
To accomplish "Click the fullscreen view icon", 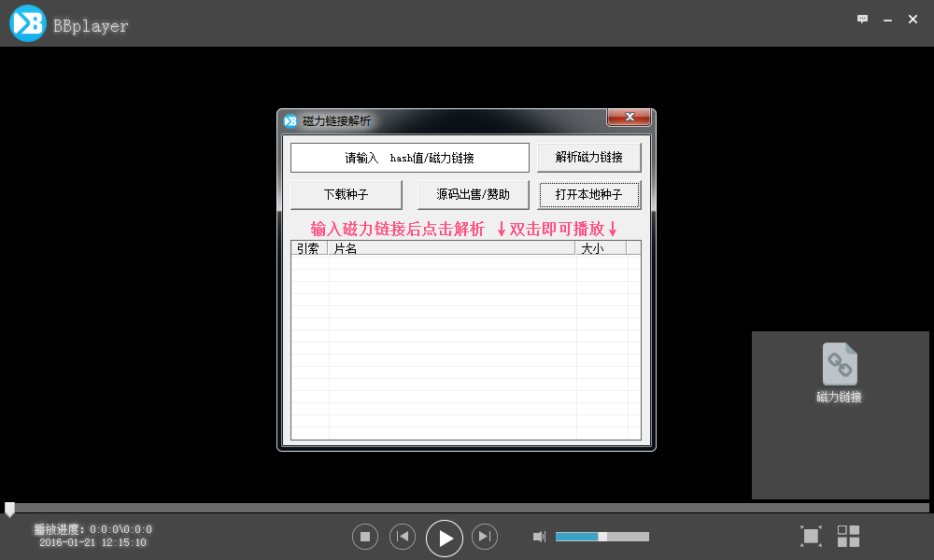I will [811, 536].
